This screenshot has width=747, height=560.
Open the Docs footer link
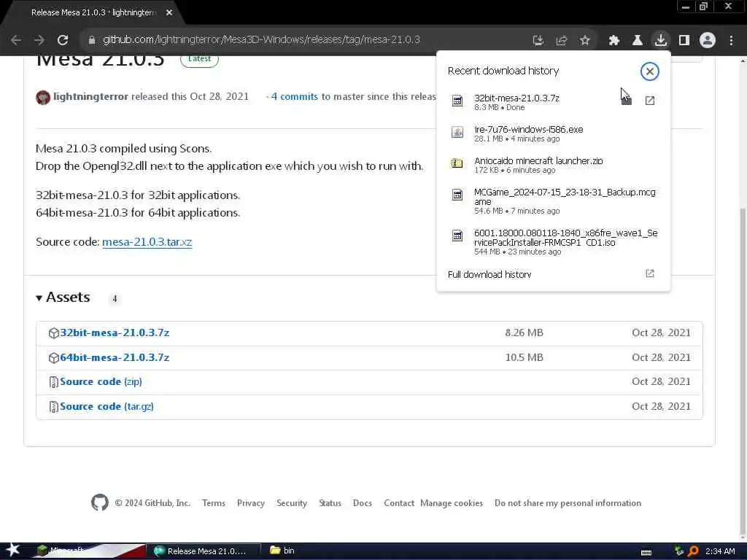(x=362, y=503)
